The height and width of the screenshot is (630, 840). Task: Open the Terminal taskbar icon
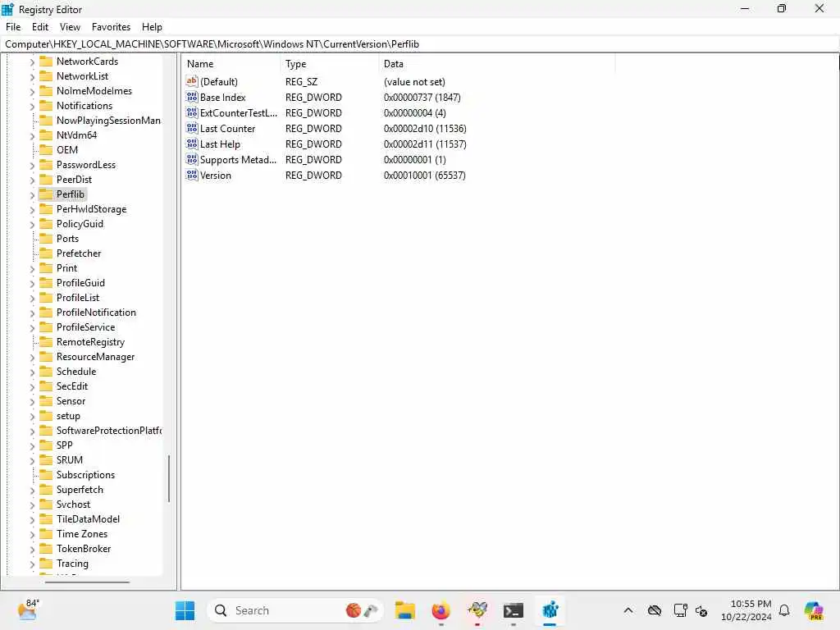click(514, 610)
